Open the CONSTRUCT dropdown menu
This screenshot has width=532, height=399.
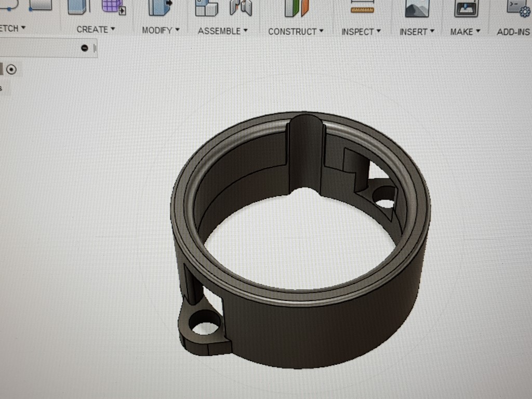[x=296, y=32]
